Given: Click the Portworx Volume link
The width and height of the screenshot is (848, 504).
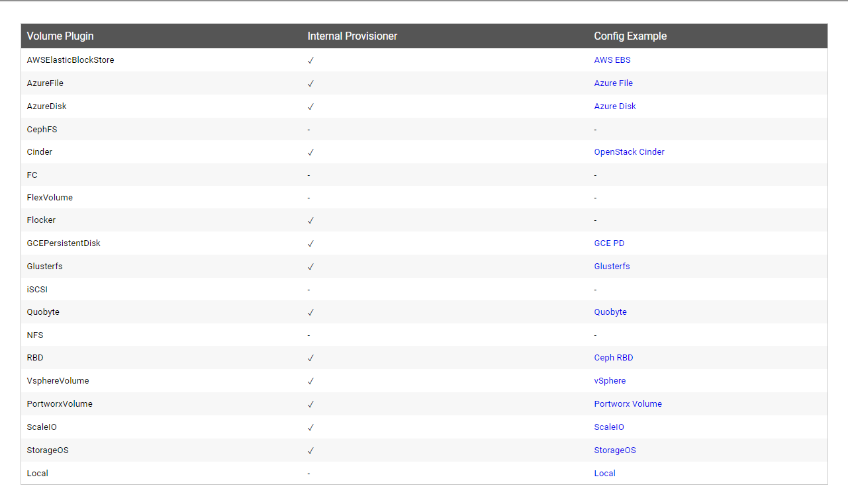Looking at the screenshot, I should pyautogui.click(x=628, y=404).
